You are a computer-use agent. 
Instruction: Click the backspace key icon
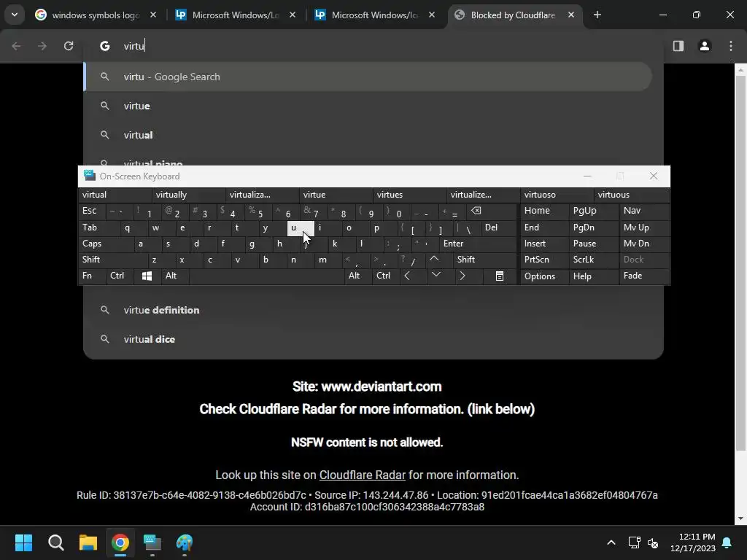(x=492, y=211)
